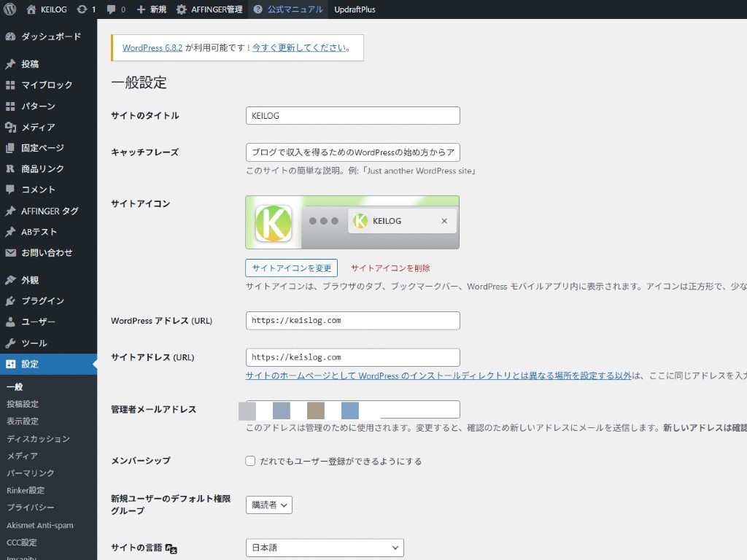Open the KEILOG site home icon
Screen dimensions: 747x560
(31, 9)
